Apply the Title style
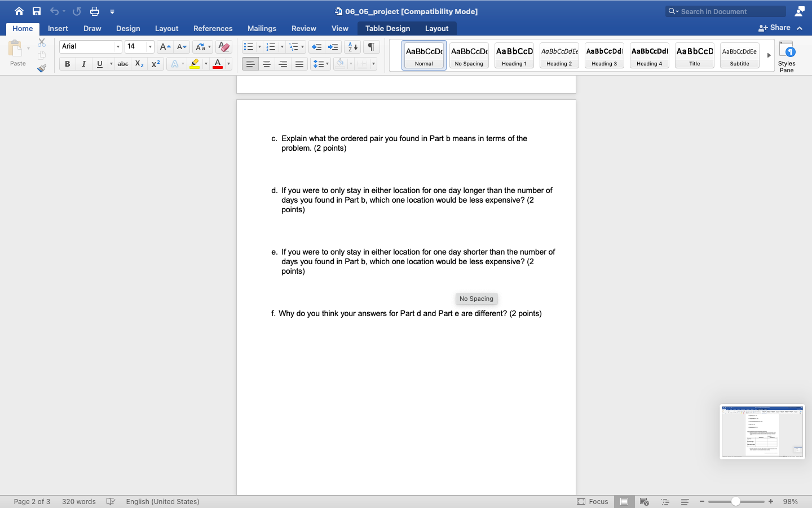 pos(695,55)
